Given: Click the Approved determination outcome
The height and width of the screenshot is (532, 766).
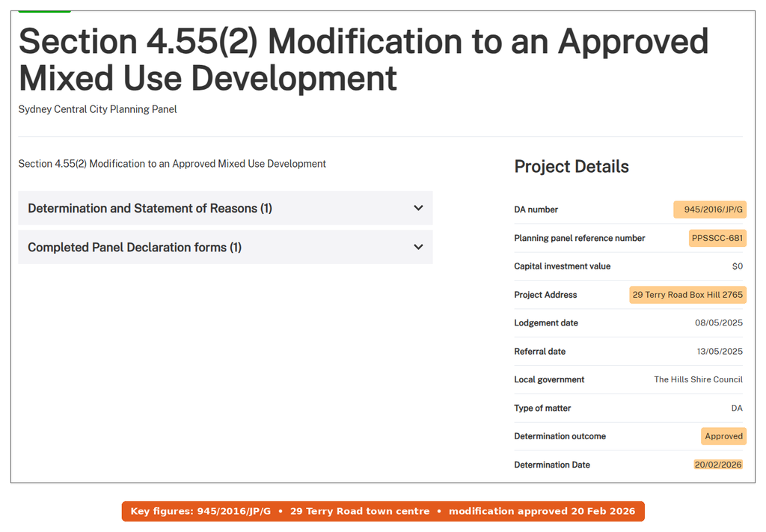Looking at the screenshot, I should tap(723, 436).
